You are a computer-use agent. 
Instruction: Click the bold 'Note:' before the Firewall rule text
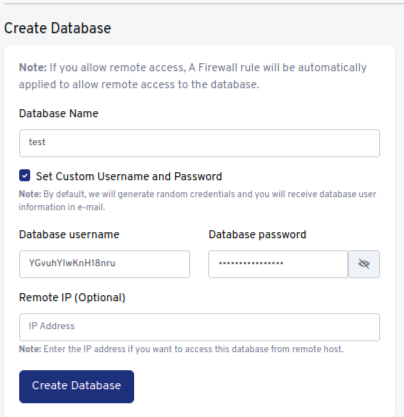tap(33, 67)
